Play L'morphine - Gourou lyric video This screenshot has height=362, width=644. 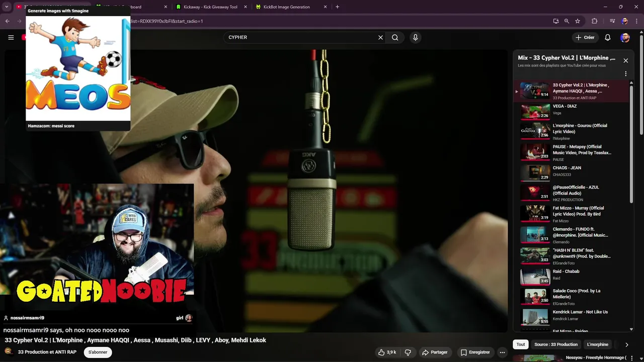coord(571,131)
